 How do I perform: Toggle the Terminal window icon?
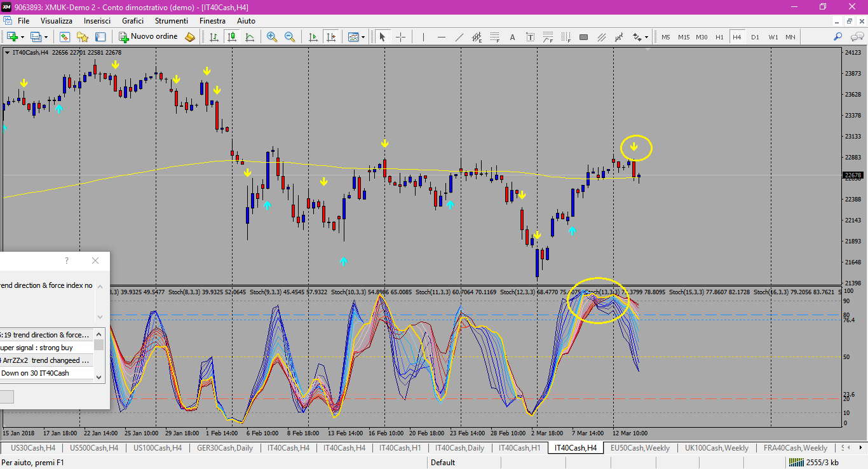coord(100,37)
